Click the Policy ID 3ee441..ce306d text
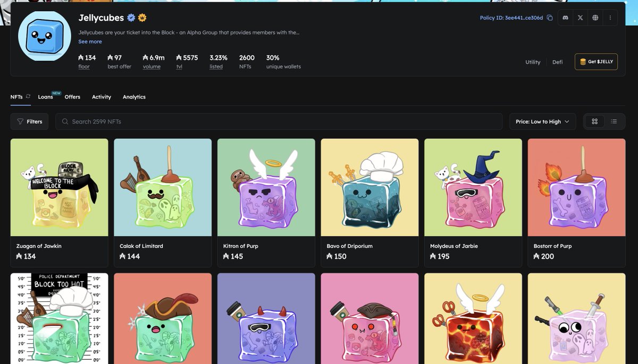The image size is (638, 364). tap(511, 18)
